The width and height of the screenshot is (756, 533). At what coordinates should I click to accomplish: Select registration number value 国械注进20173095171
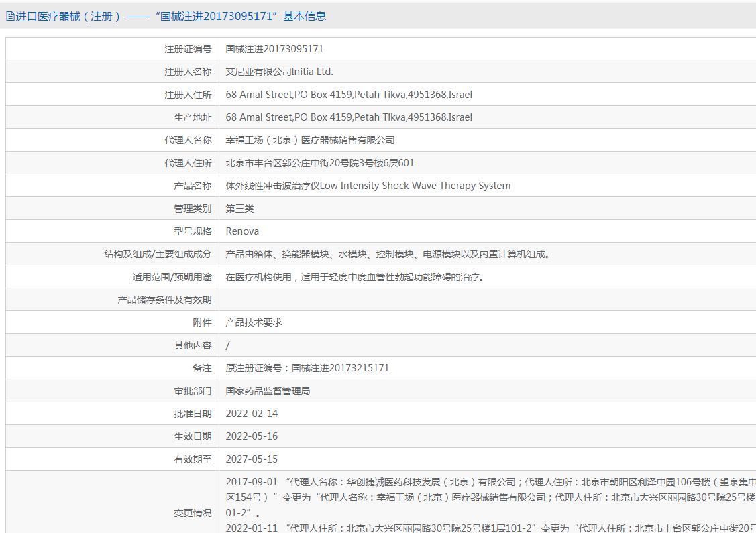click(274, 49)
